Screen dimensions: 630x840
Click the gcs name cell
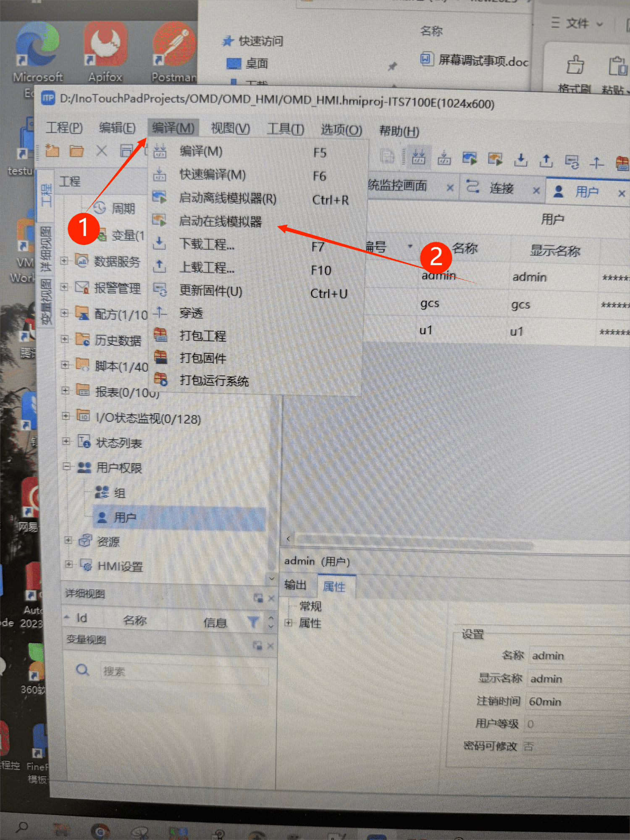pos(430,303)
